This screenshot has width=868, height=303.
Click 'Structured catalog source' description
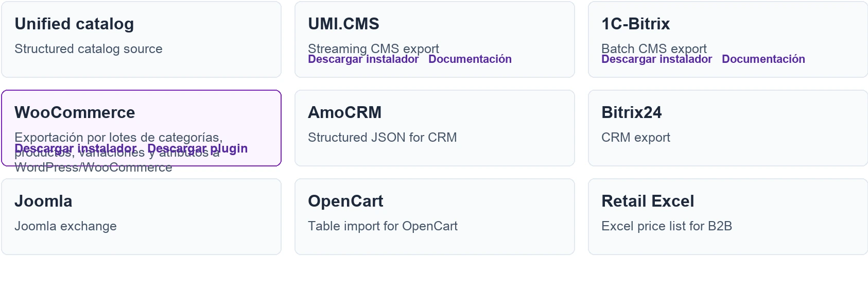[89, 49]
